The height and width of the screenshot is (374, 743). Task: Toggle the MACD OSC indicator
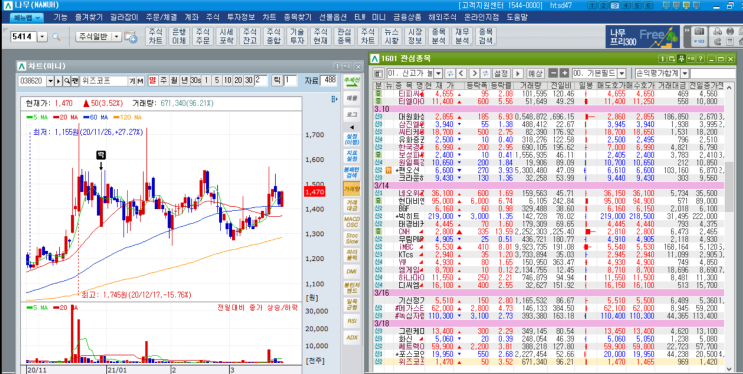352,221
